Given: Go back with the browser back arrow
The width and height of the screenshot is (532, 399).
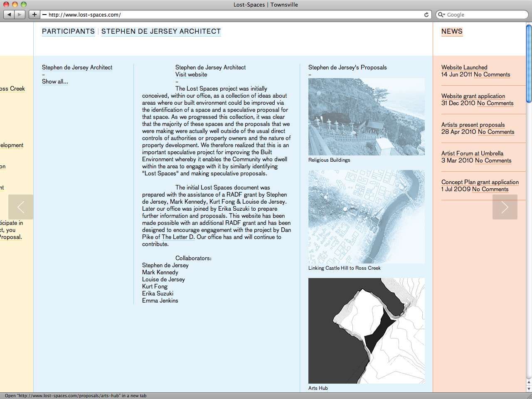Looking at the screenshot, I should 9,15.
